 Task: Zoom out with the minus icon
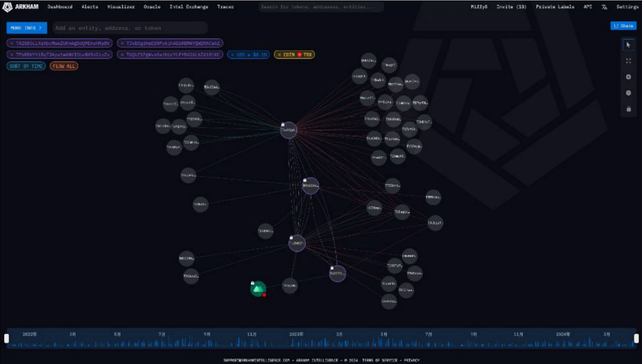click(x=628, y=93)
